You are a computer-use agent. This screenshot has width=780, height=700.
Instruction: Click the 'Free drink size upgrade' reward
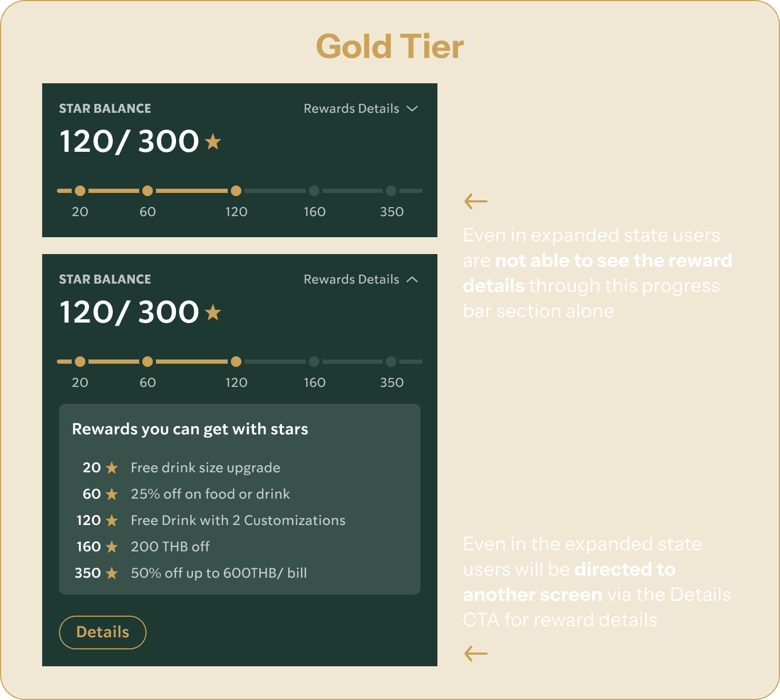point(206,468)
